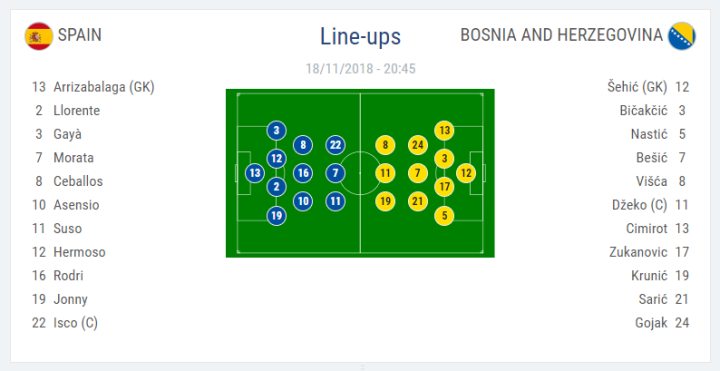This screenshot has width=720, height=371.
Task: Select yellow goalkeeper marker number 12
Action: [x=466, y=173]
